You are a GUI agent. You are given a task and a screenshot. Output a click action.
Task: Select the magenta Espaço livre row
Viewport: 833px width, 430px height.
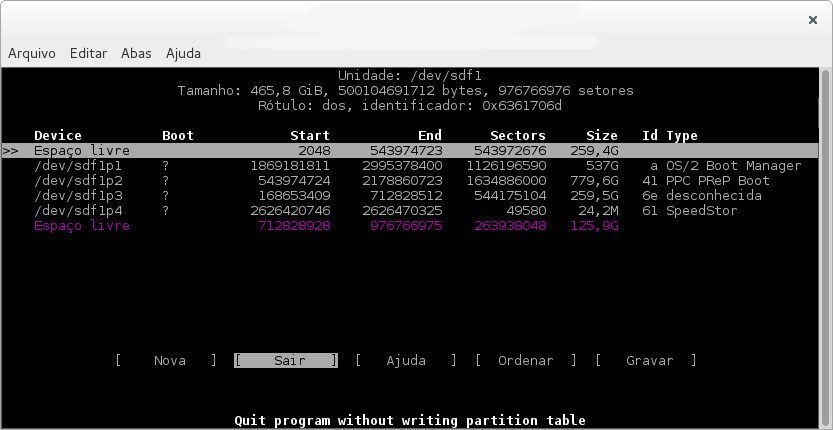(x=410, y=226)
